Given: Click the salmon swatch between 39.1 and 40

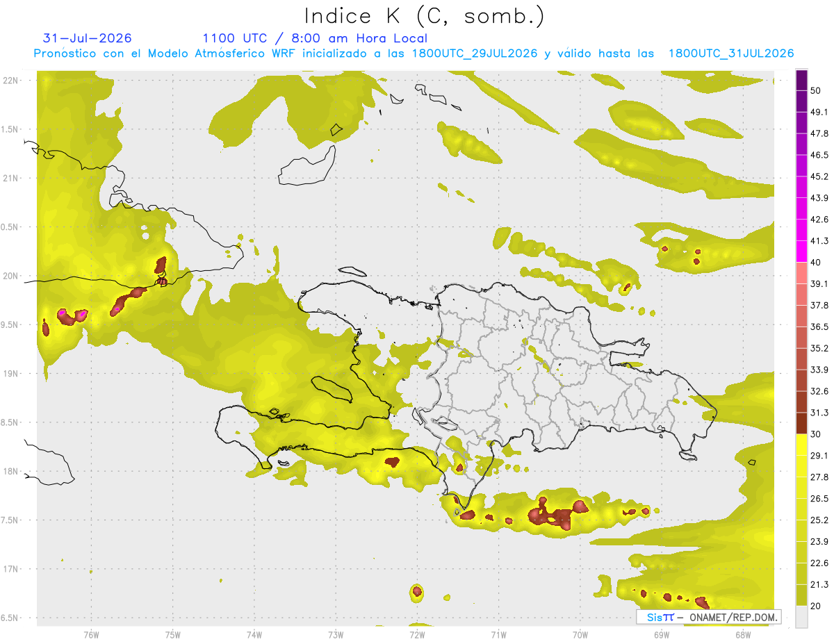Looking at the screenshot, I should [801, 273].
